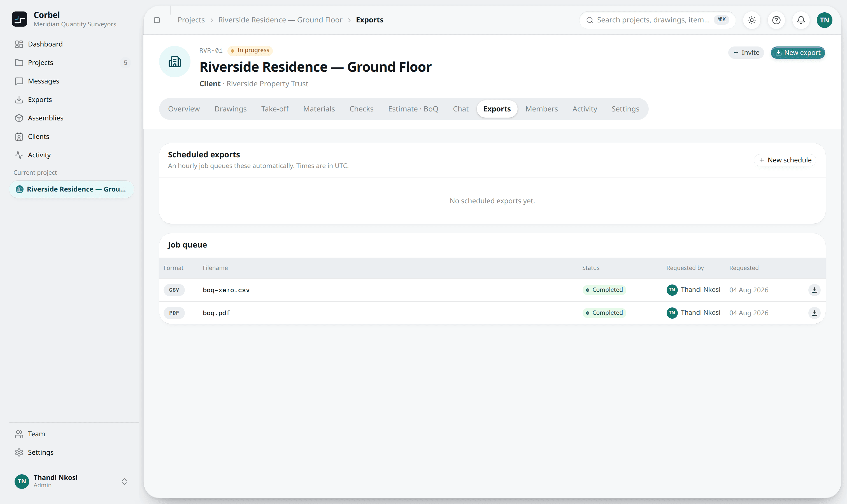The height and width of the screenshot is (504, 847).
Task: Switch to the Take-off tab
Action: click(x=275, y=109)
